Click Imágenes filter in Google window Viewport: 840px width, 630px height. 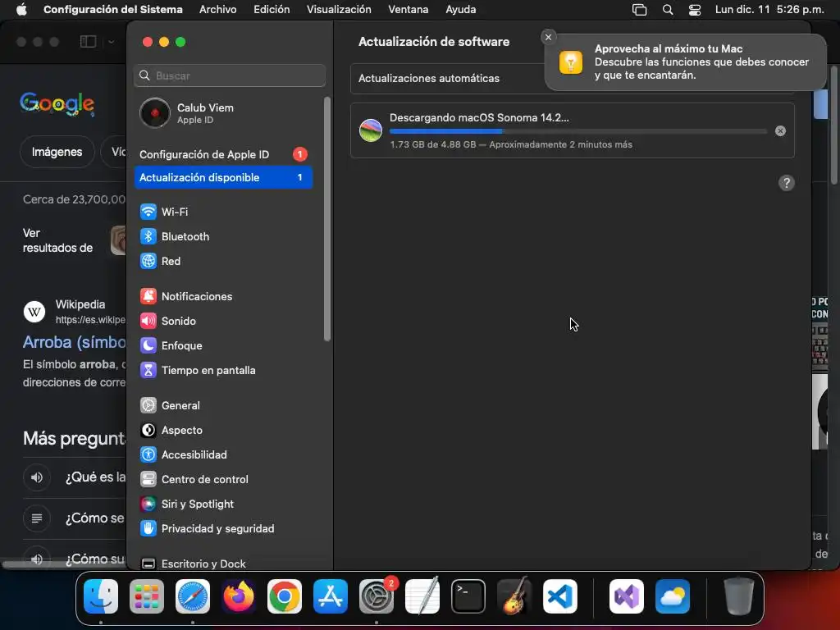pos(57,152)
